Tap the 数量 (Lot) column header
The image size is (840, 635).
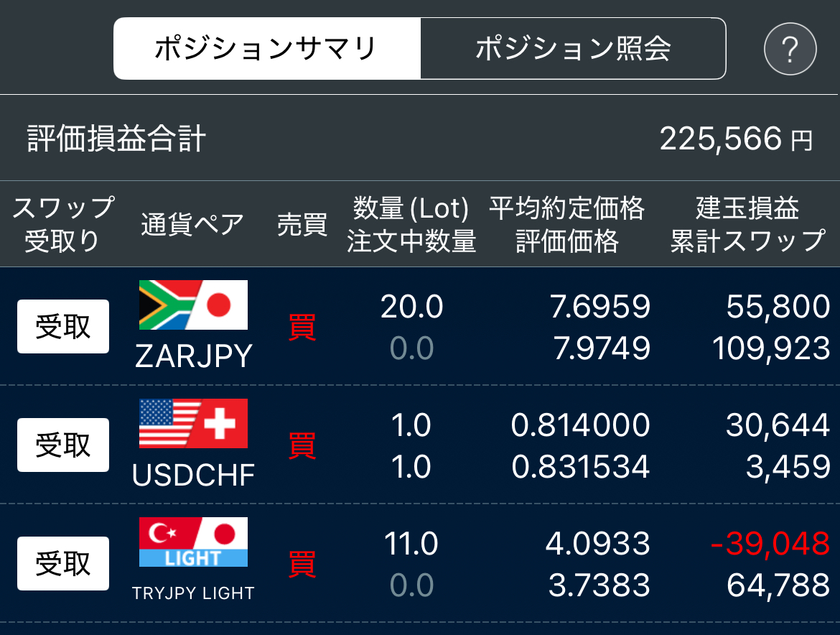tap(411, 208)
